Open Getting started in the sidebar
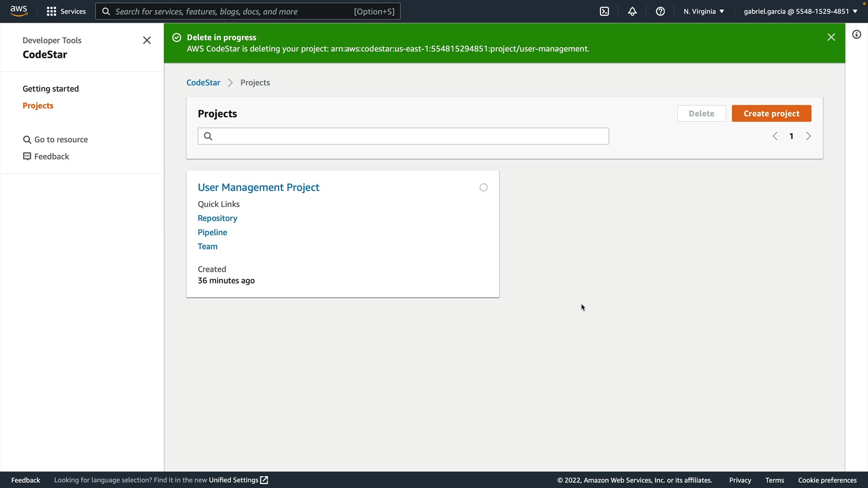Screen dimensions: 868x488 click(51, 89)
